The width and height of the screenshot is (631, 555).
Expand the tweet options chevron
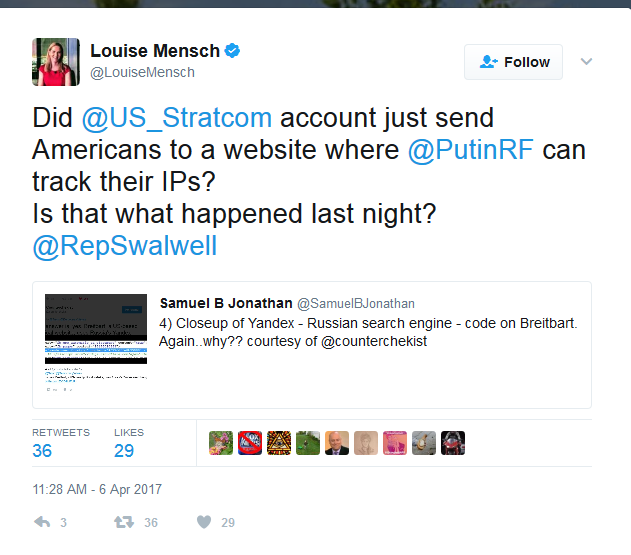(x=586, y=62)
